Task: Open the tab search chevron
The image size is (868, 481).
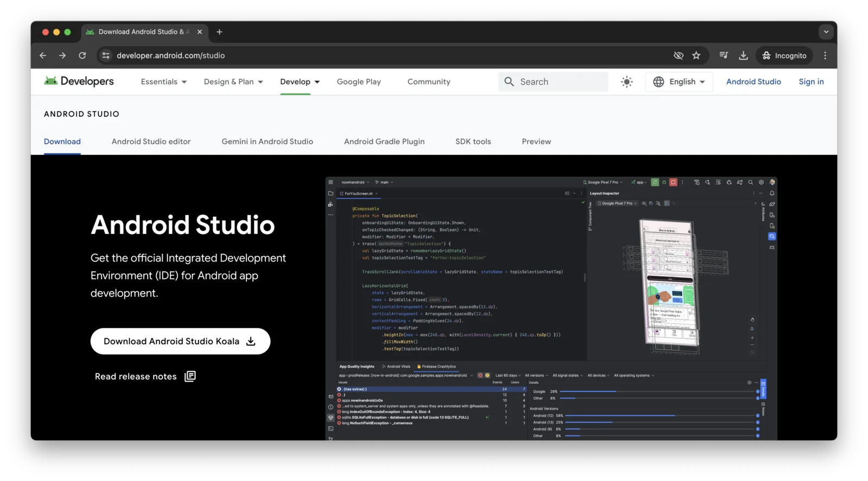Action: (826, 31)
